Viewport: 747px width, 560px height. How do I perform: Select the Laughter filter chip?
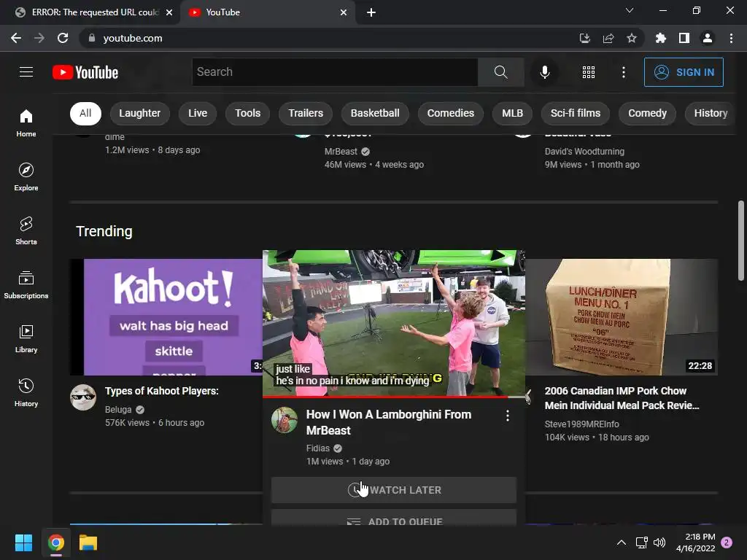tap(139, 113)
